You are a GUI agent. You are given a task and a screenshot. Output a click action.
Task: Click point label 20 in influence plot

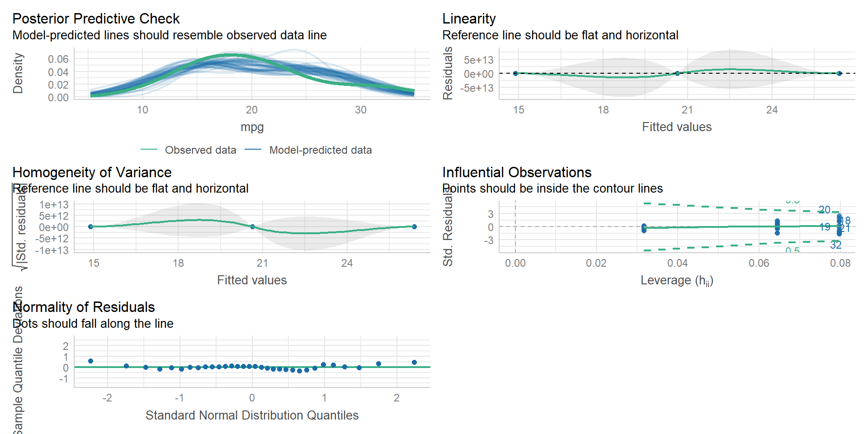click(x=824, y=210)
